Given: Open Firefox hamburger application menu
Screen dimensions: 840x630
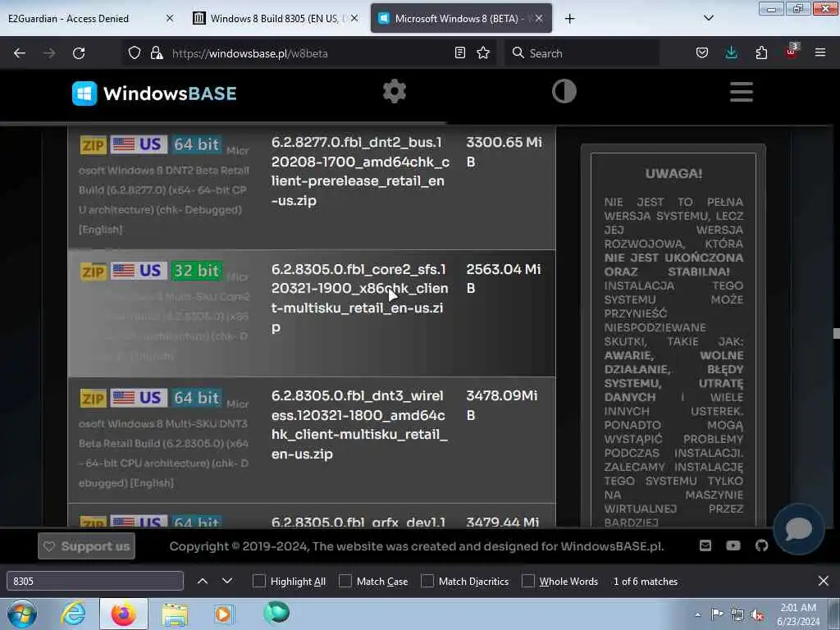Looking at the screenshot, I should click(820, 52).
